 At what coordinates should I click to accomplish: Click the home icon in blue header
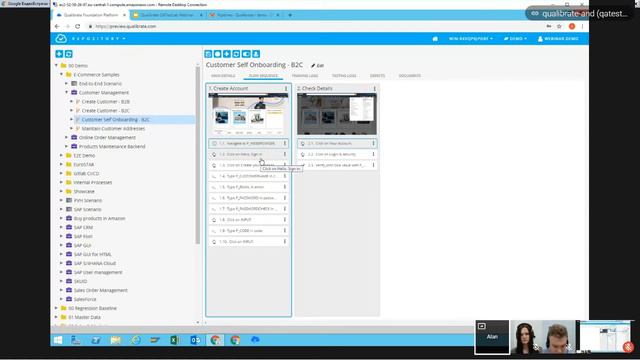(435, 39)
